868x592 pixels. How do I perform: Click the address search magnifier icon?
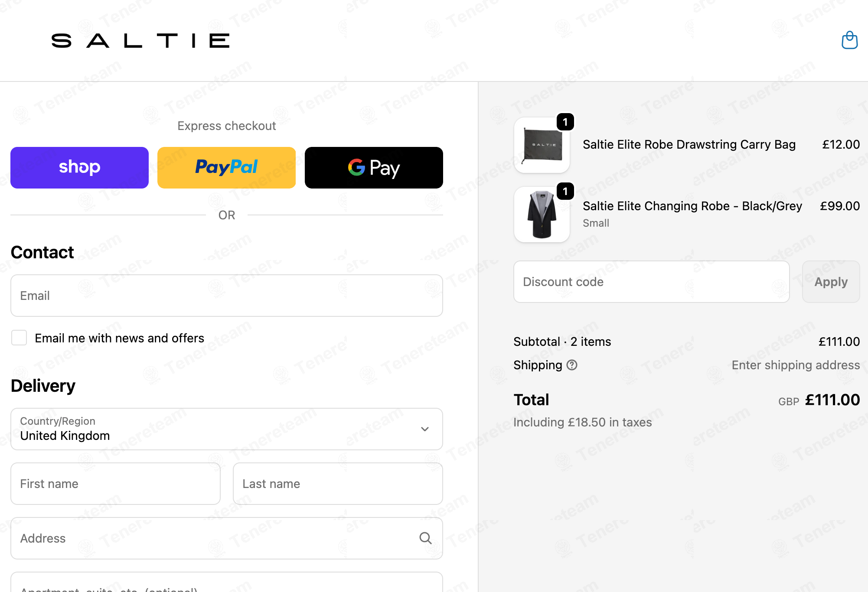(x=425, y=538)
